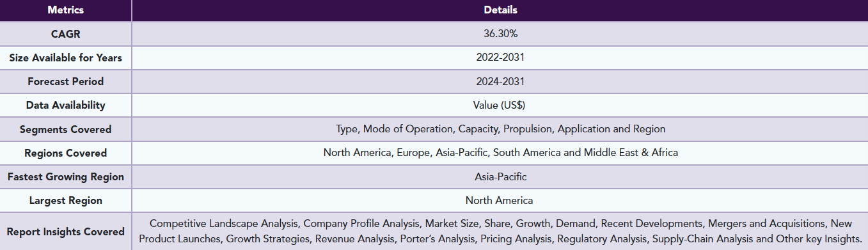Select the Data Availability label
The width and height of the screenshot is (868, 250).
pos(66,105)
